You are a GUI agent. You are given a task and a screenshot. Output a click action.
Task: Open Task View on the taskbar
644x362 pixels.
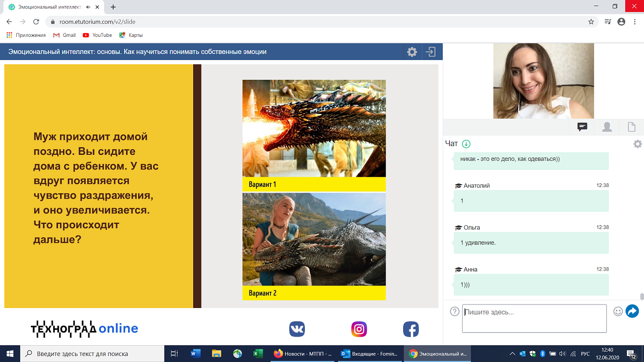174,353
